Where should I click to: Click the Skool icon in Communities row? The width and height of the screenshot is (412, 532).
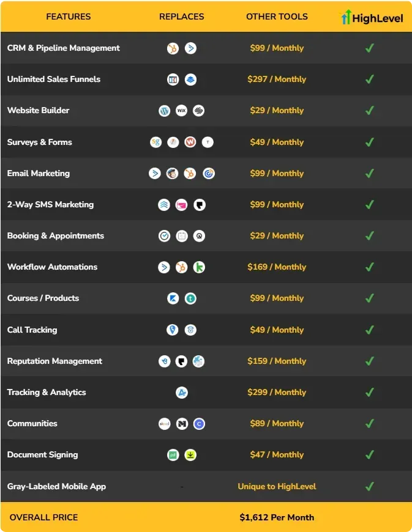tap(165, 424)
